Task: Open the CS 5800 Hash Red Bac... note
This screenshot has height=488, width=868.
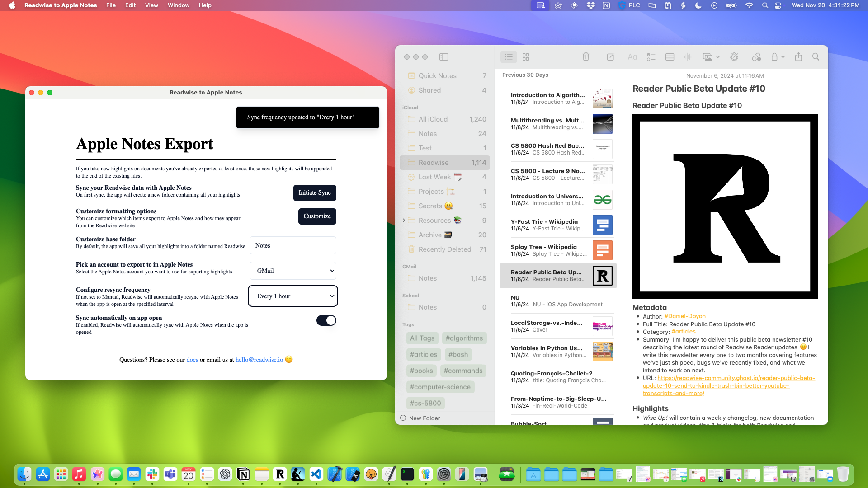Action: click(558, 149)
